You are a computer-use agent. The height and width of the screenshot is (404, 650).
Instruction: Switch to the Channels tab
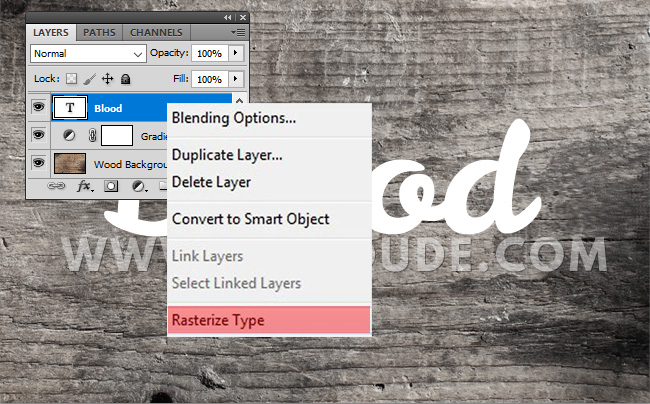156,32
